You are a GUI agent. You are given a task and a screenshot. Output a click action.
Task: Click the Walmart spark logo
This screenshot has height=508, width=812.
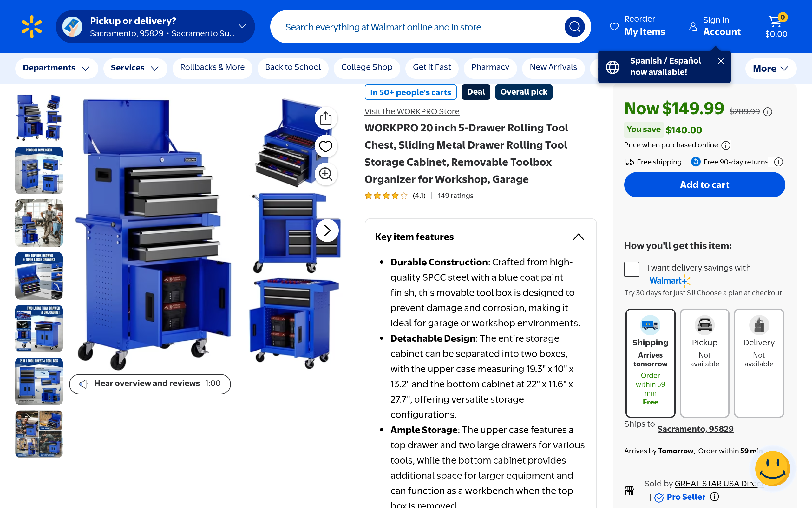pyautogui.click(x=31, y=27)
